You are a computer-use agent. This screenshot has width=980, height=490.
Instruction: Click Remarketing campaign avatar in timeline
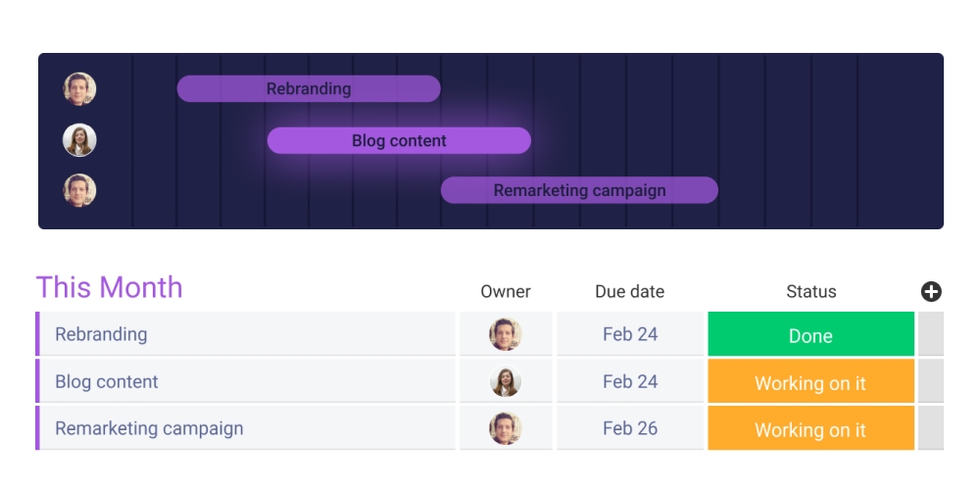pyautogui.click(x=79, y=190)
